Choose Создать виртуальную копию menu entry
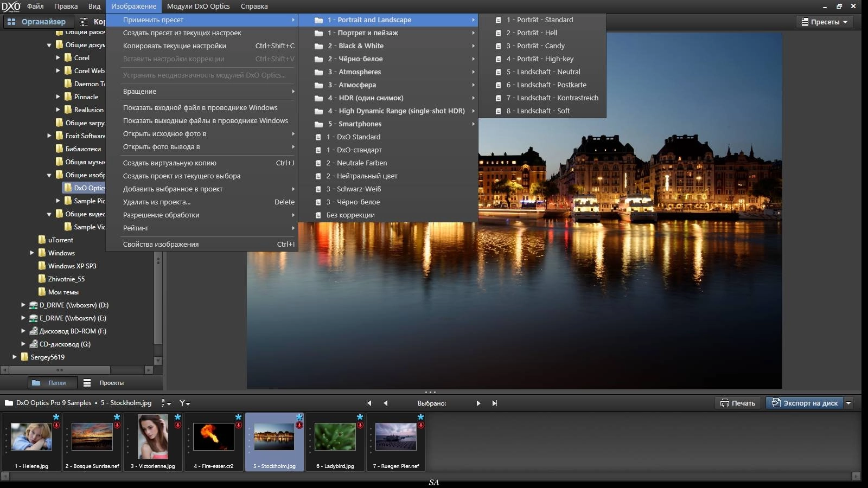868x488 pixels. coord(202,163)
